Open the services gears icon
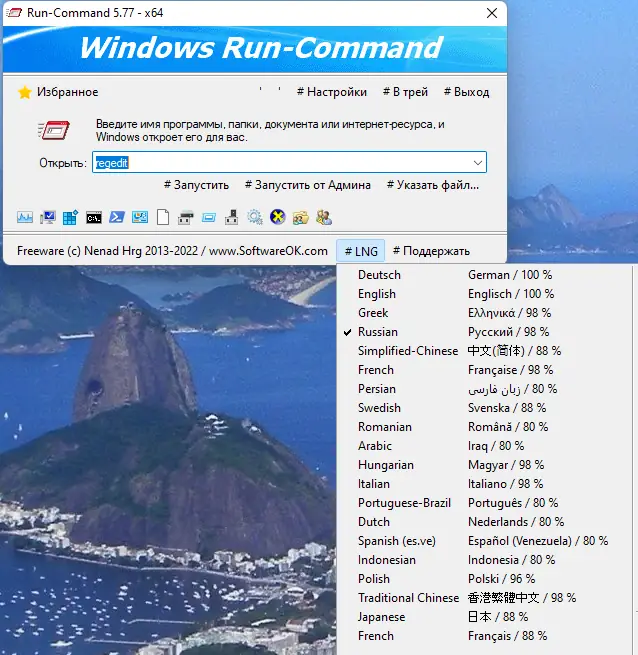This screenshot has width=638, height=655. 254,217
